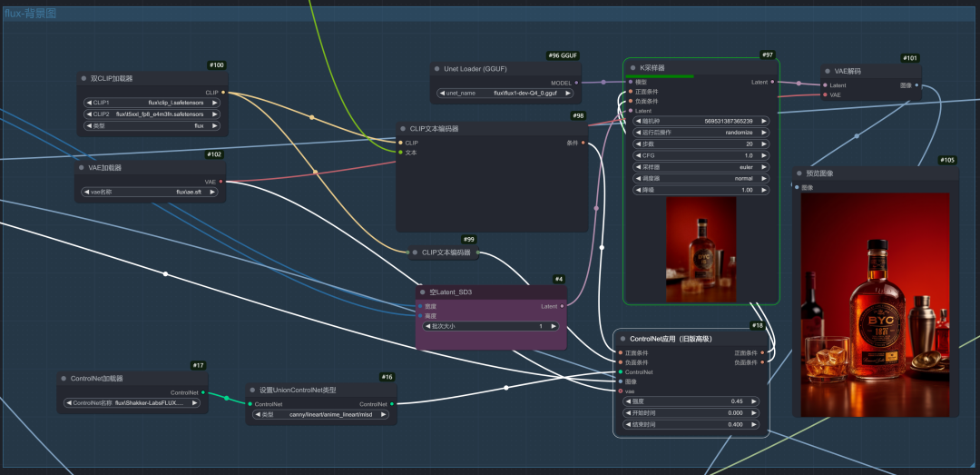Click the CLIP output port on 双CLIP加载器
The image size is (980, 475).
pos(223,93)
